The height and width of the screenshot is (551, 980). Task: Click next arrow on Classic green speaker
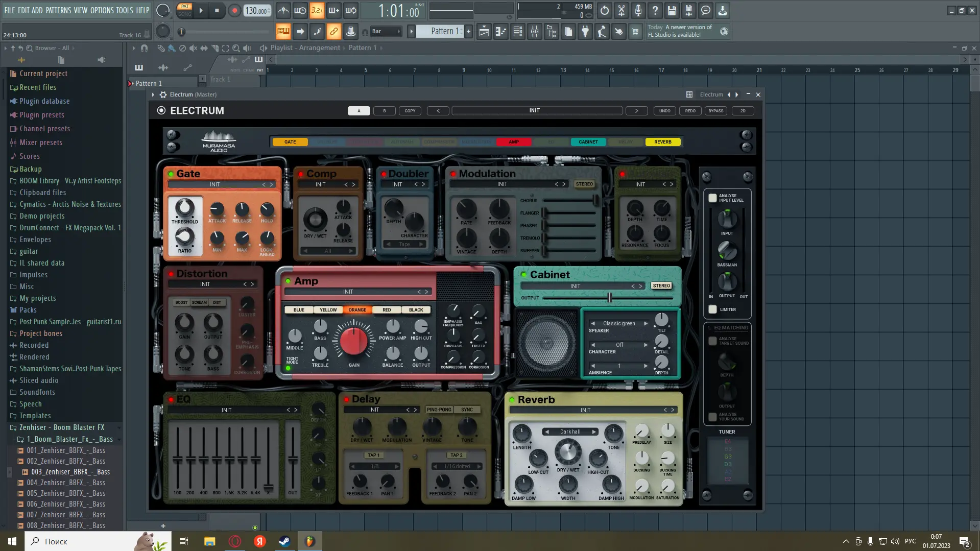point(646,323)
